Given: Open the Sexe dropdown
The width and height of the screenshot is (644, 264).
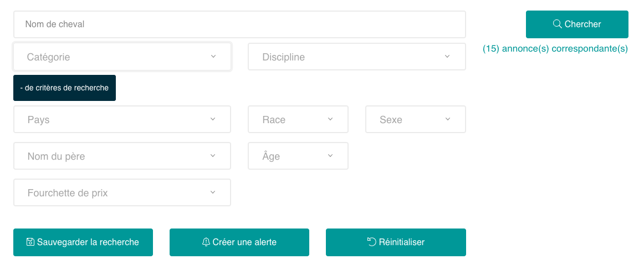Looking at the screenshot, I should (x=415, y=120).
